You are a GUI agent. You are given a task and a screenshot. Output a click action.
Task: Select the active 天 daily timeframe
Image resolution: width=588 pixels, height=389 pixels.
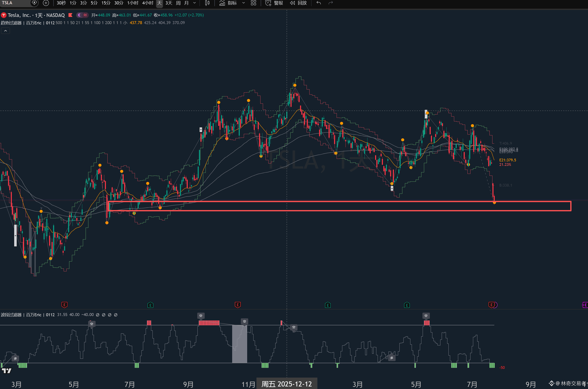click(159, 3)
